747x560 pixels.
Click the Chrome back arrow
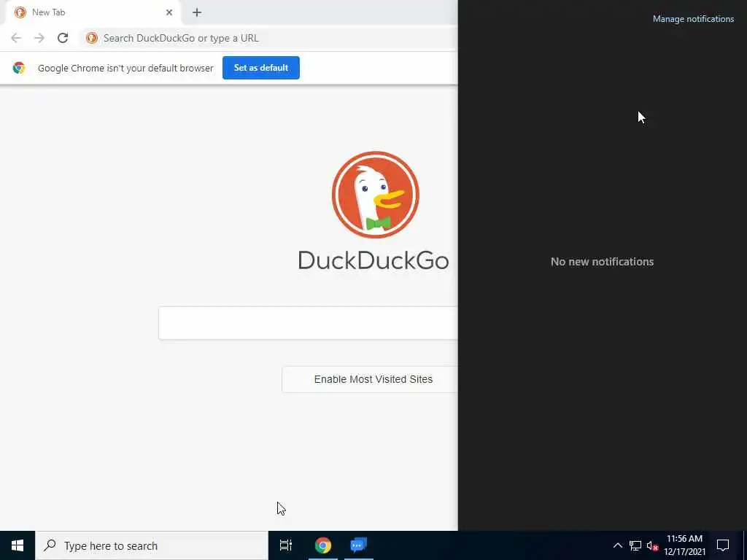coord(16,38)
